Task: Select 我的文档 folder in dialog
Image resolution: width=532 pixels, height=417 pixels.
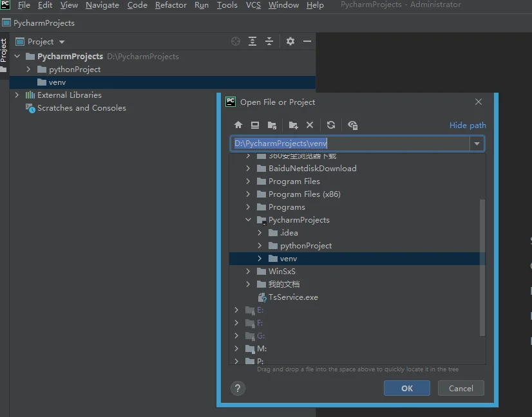Action: (x=284, y=284)
